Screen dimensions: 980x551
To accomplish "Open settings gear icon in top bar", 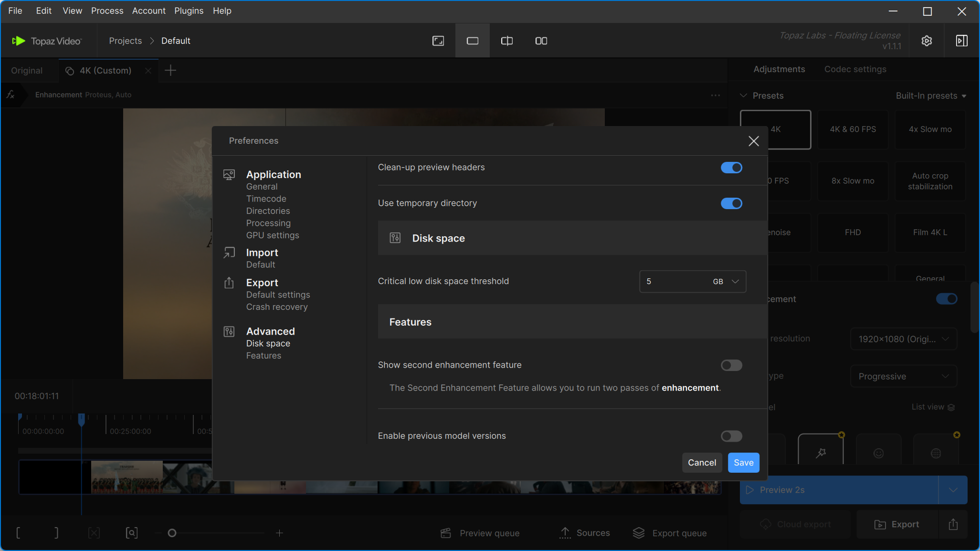I will click(927, 41).
